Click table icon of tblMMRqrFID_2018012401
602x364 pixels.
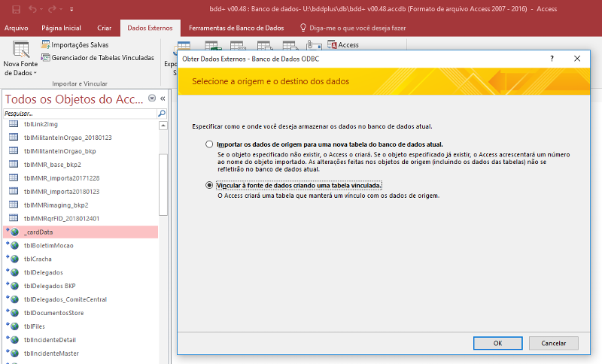click(x=14, y=218)
